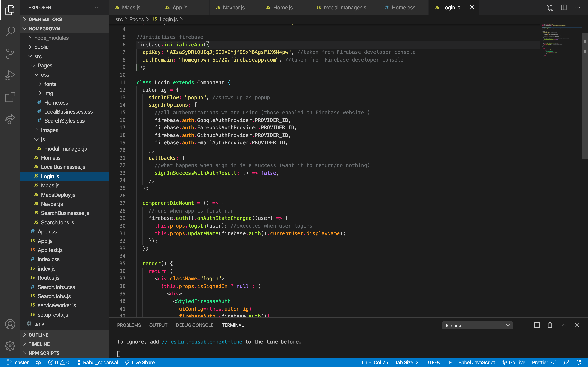Image resolution: width=588 pixels, height=367 pixels.
Task: Click the Split Editor Right icon
Action: (564, 8)
